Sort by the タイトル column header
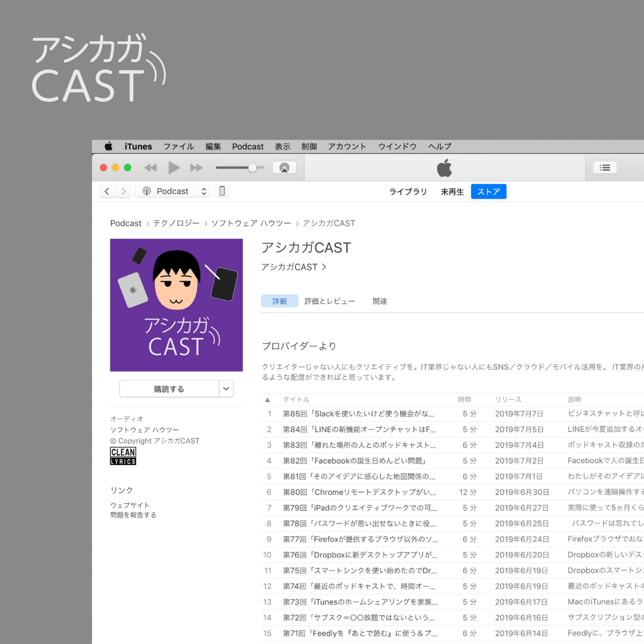 click(x=296, y=400)
